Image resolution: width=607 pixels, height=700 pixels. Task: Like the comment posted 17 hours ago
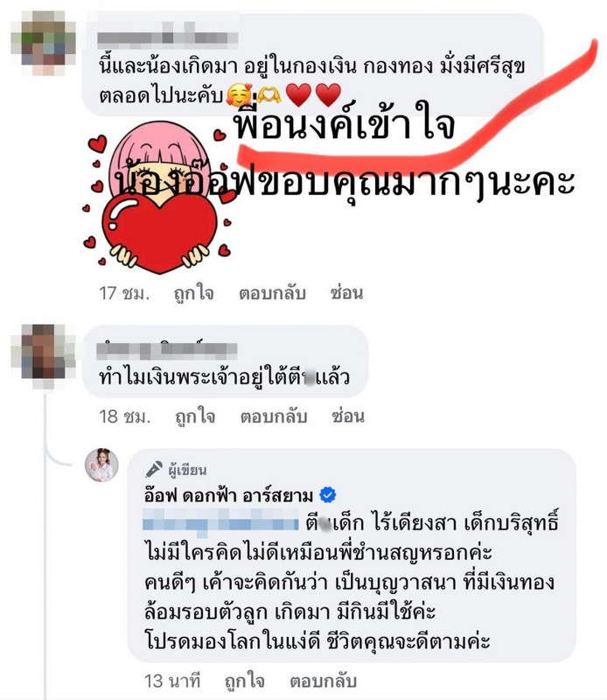(193, 294)
